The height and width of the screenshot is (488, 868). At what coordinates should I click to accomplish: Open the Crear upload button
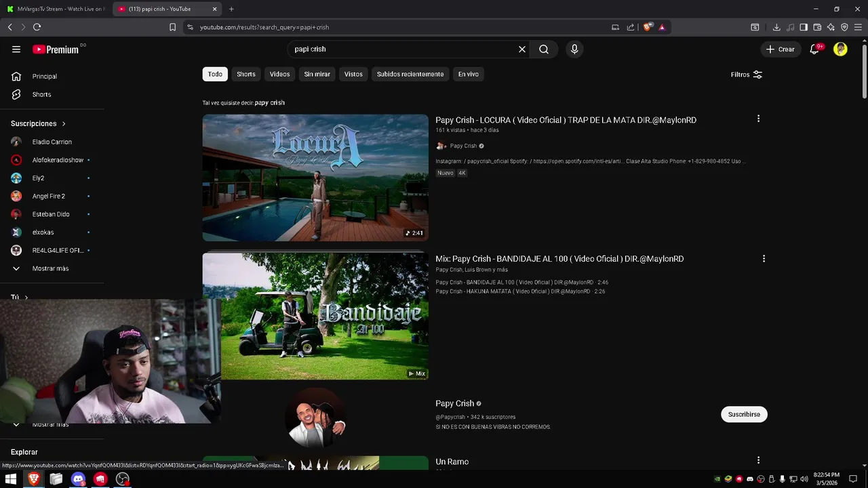(780, 49)
